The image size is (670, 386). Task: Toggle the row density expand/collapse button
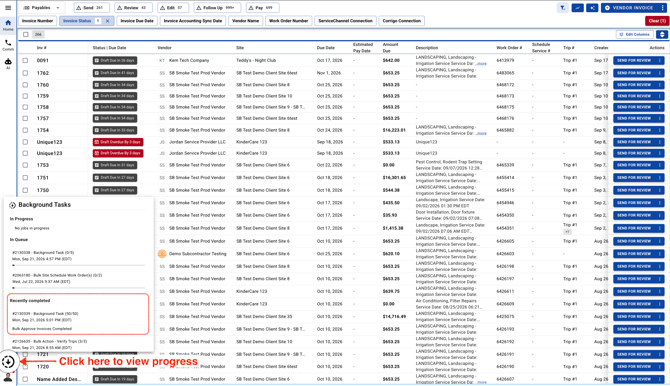tap(662, 34)
